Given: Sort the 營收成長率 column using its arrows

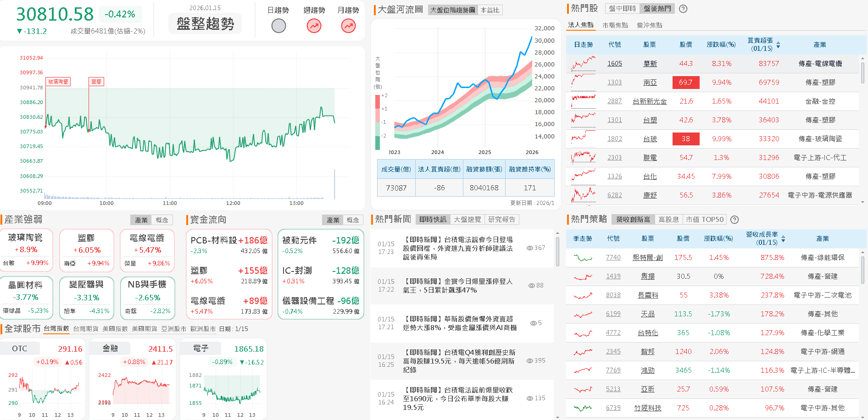Looking at the screenshot, I should pos(784,239).
